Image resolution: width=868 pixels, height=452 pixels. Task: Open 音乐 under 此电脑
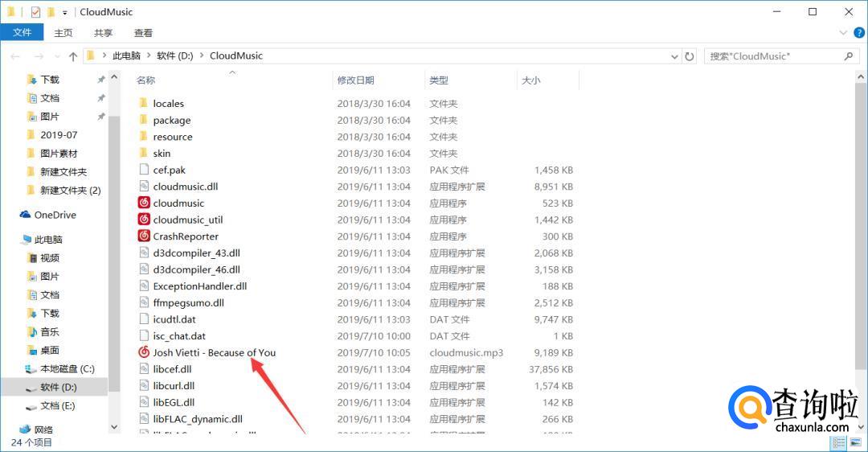50,332
